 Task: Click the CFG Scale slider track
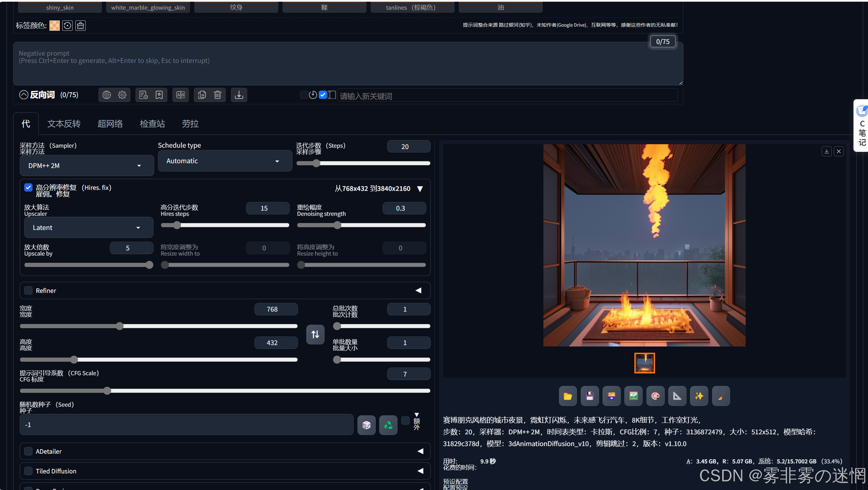[x=225, y=391]
